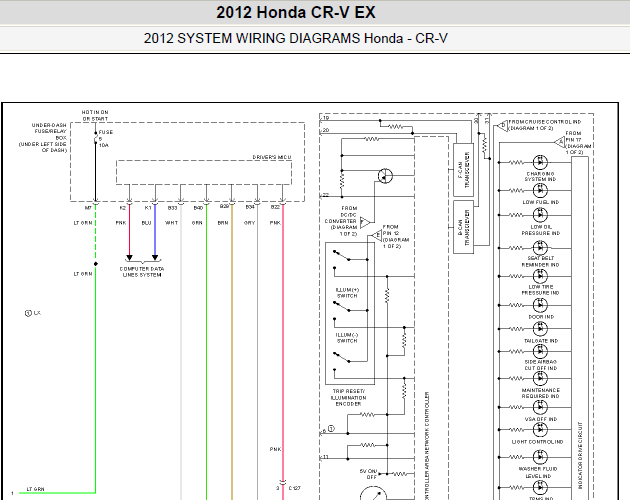This screenshot has height=500, width=630.
Task: Click the 'SEAT BELT REMINDER IND' label
Action: click(540, 261)
